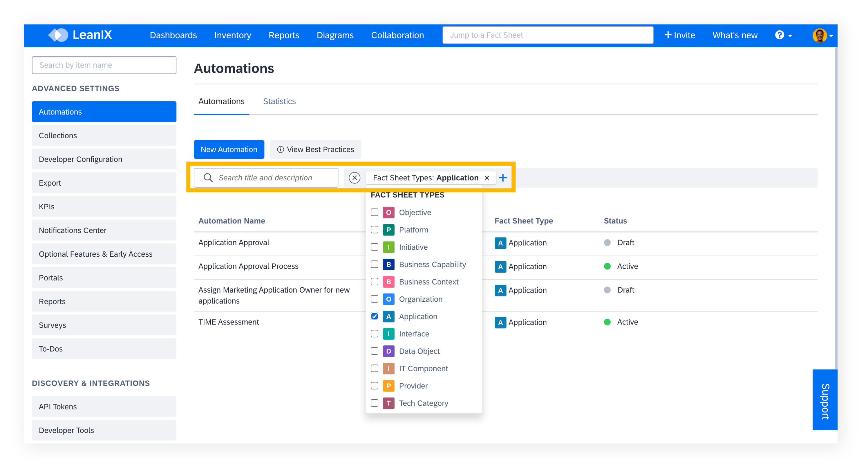Click the pink Business Context icon
Viewport: 868px width, 473px height.
coord(388,282)
